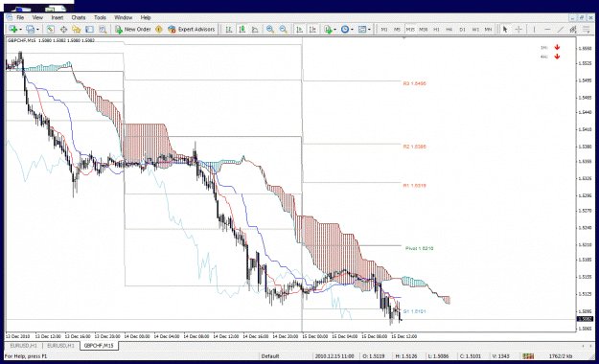
Task: Open the Window menu
Action: [123, 17]
